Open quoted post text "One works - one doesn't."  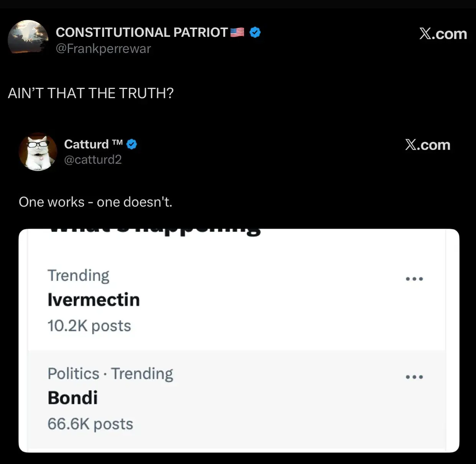[96, 202]
